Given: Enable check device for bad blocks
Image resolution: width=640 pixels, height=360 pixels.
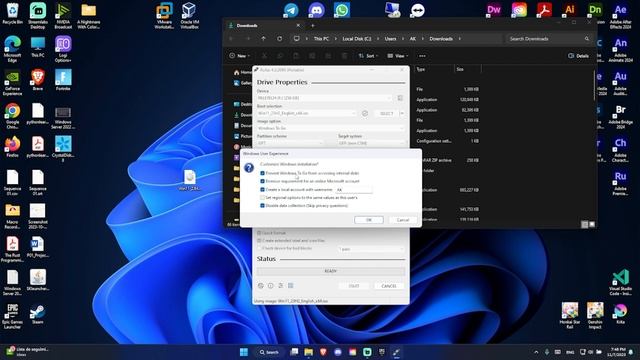Looking at the screenshot, I should (259, 248).
